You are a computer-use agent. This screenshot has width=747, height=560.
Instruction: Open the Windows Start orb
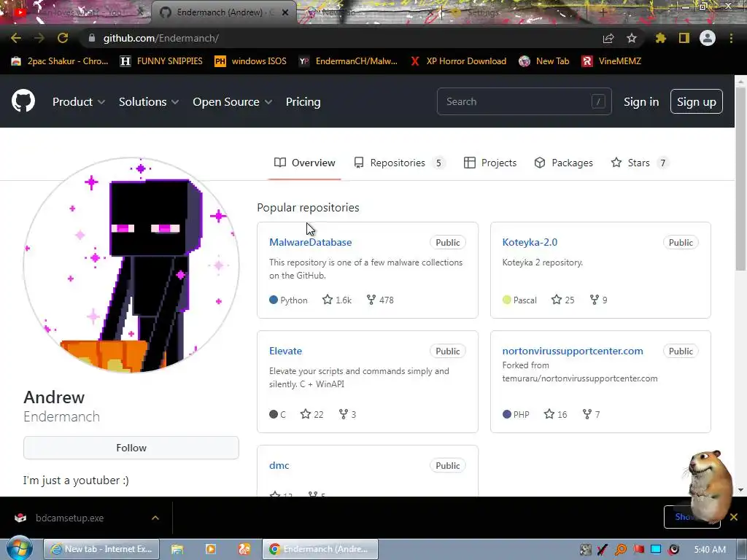tap(20, 548)
